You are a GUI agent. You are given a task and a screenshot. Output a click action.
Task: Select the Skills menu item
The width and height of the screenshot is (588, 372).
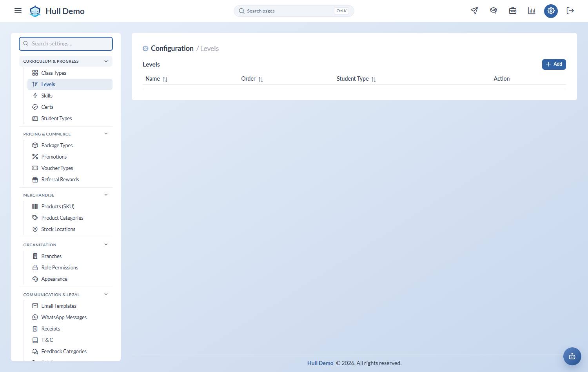70,96
